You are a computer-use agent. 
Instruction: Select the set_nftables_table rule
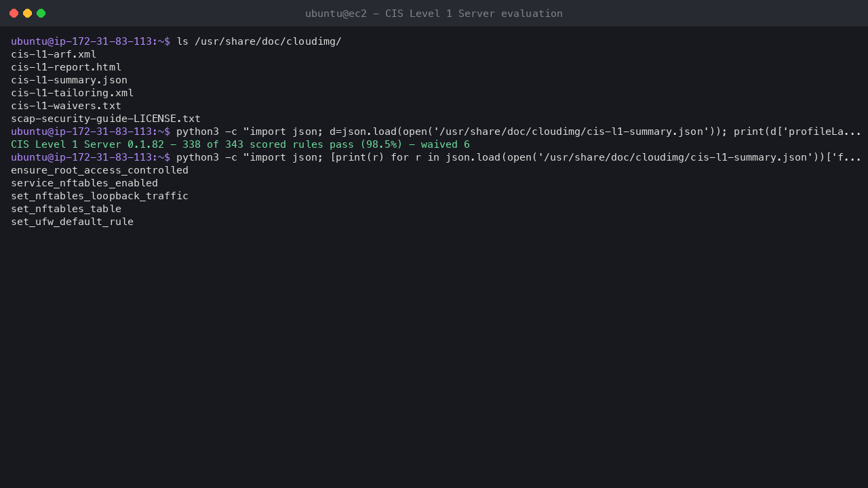[66, 209]
